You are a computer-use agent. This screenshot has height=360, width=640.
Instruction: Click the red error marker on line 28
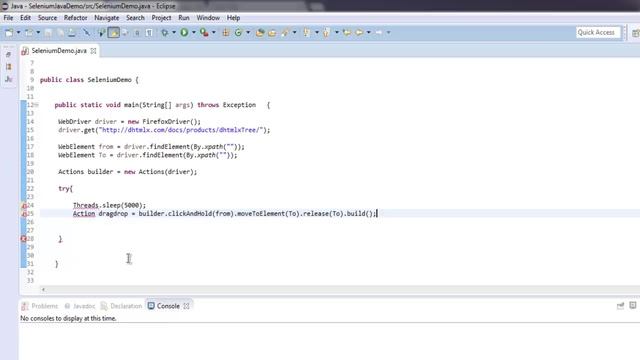pos(24,239)
